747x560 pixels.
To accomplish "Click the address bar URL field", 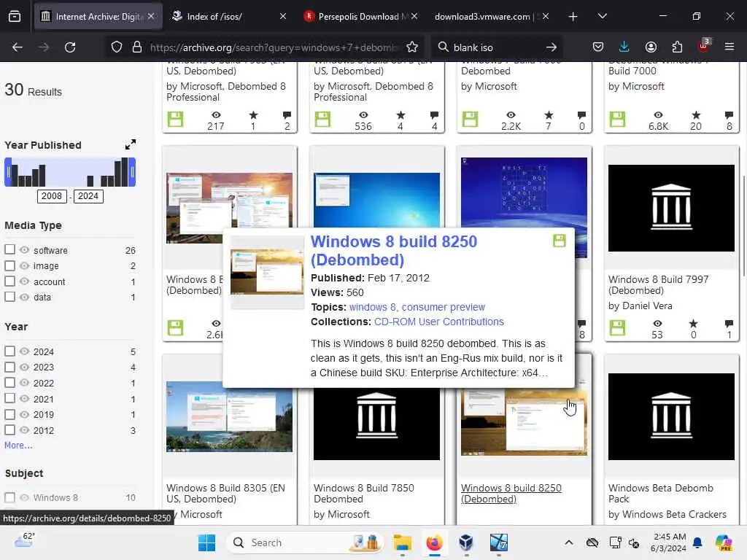I will pyautogui.click(x=273, y=47).
